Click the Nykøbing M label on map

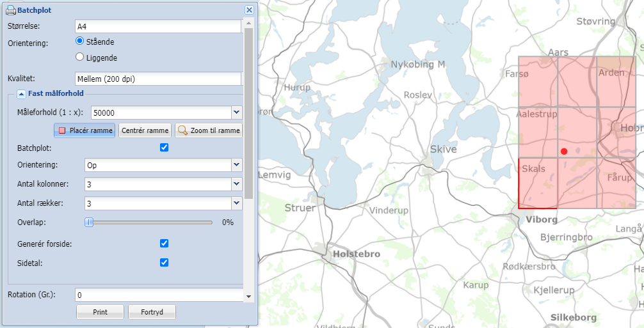[x=418, y=65]
